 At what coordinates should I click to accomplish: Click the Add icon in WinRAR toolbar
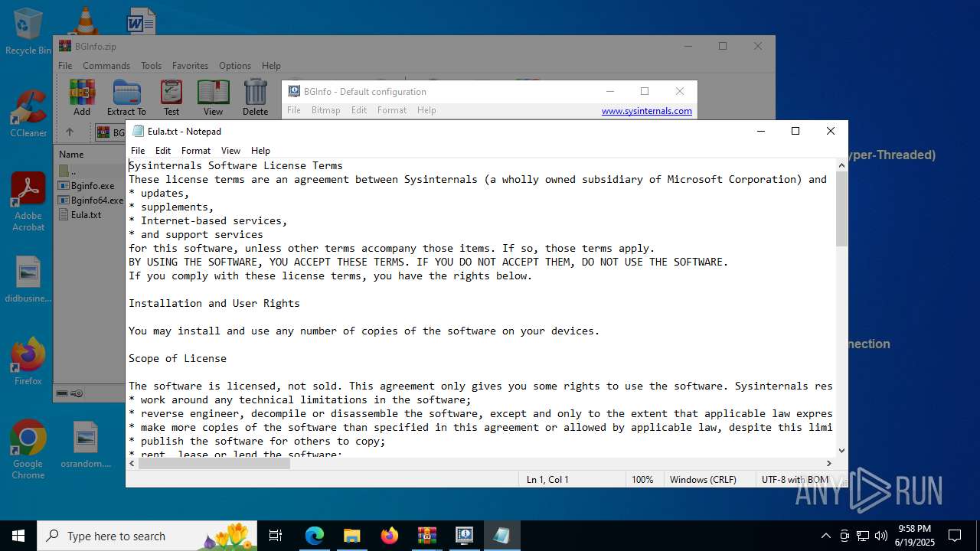pyautogui.click(x=82, y=97)
